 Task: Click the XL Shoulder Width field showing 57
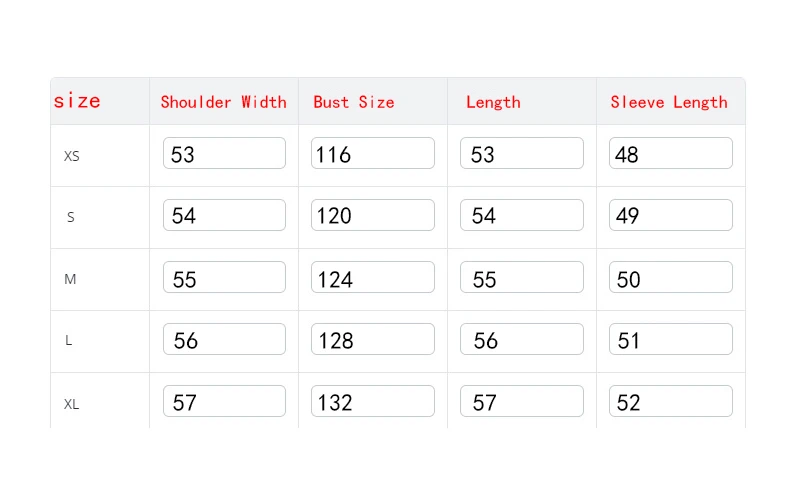click(224, 402)
